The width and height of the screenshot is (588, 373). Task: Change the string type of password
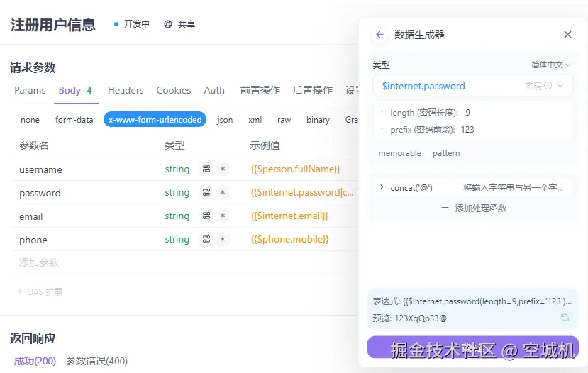click(x=177, y=192)
